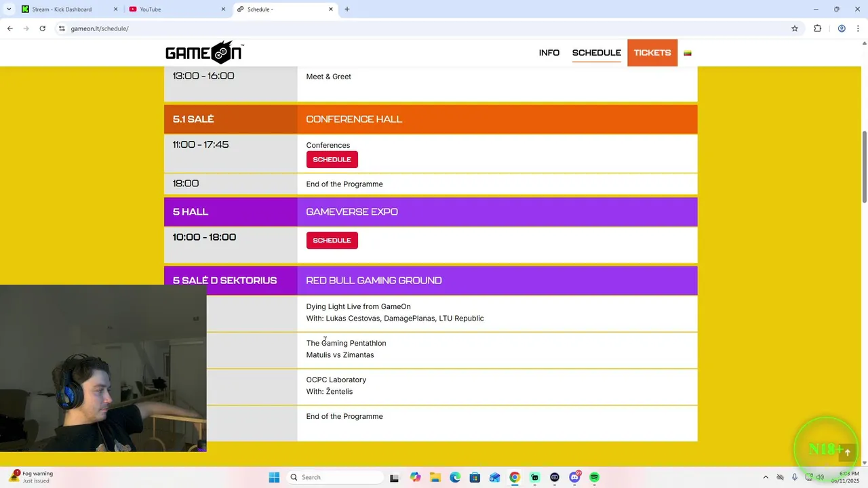The width and height of the screenshot is (868, 488).
Task: Open File Explorer from the taskbar
Action: 435,477
